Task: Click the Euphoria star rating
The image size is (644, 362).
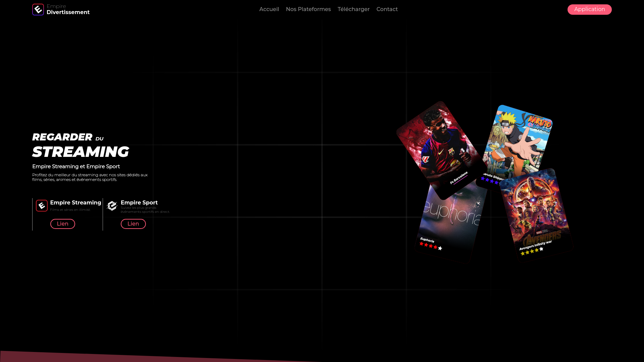Action: [431, 246]
